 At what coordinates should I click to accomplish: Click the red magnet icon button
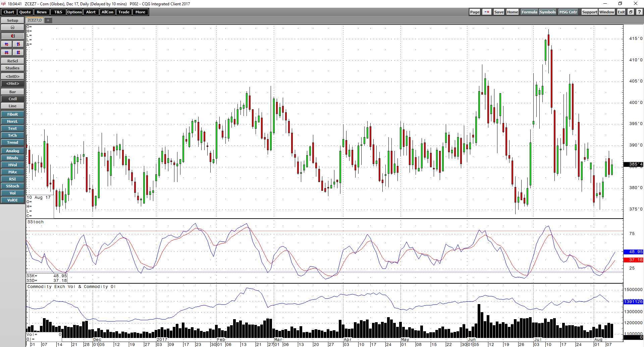(x=12, y=36)
